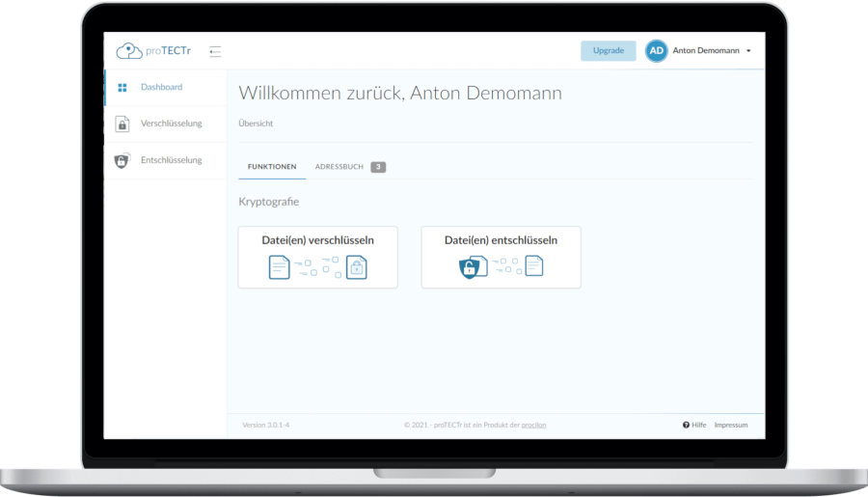Switch to the Adressbuch tab
The height and width of the screenshot is (497, 868).
point(339,167)
